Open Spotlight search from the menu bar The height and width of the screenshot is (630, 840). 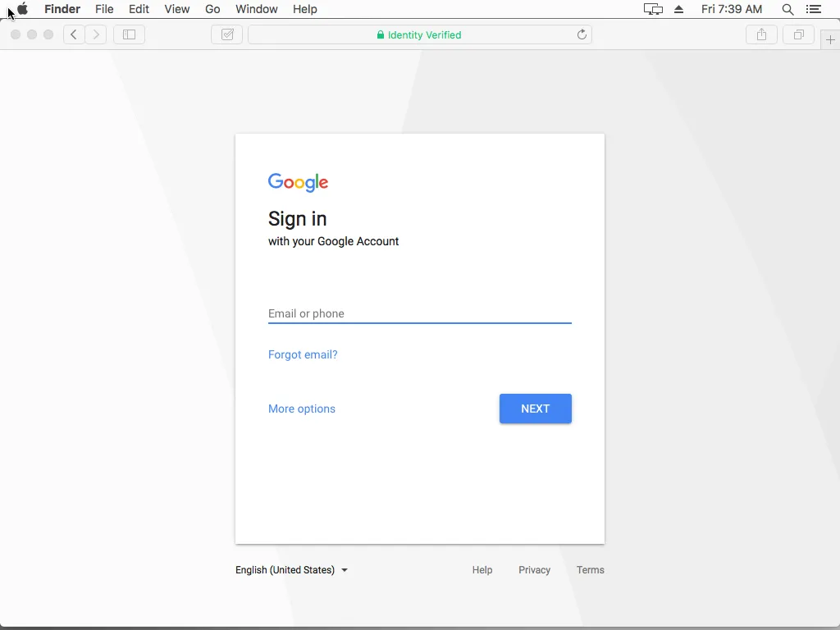point(786,9)
